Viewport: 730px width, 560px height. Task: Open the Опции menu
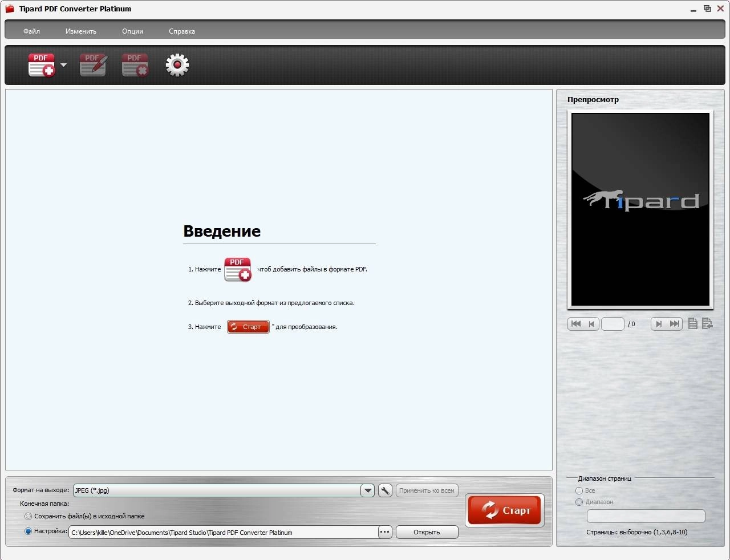click(132, 31)
